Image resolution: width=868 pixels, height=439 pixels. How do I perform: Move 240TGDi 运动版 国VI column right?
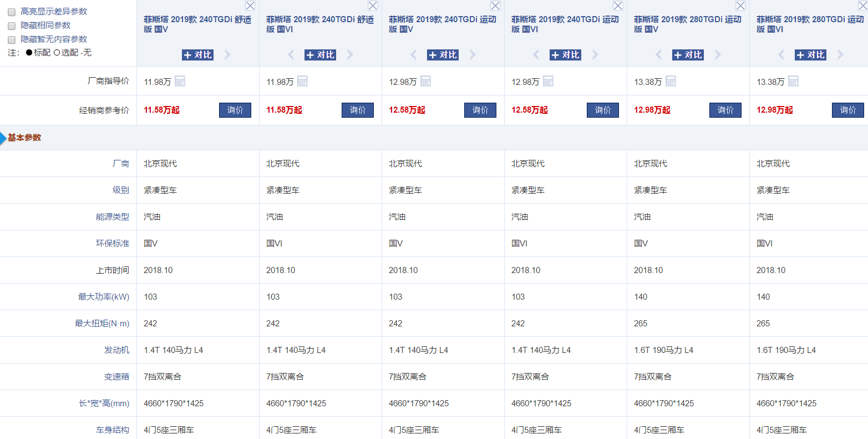595,54
